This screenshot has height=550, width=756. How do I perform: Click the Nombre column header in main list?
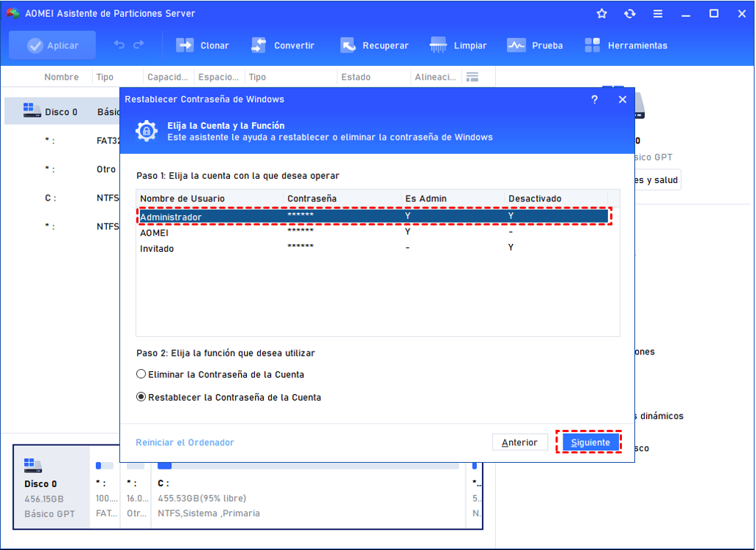coord(62,77)
